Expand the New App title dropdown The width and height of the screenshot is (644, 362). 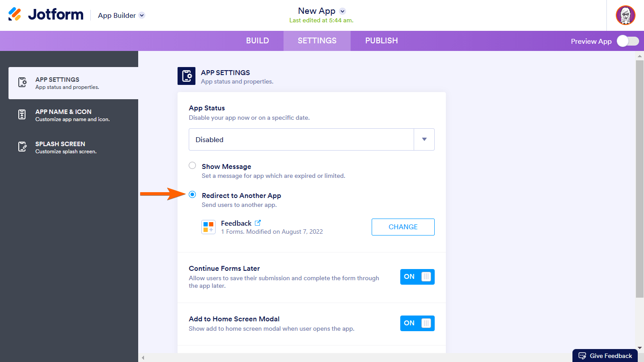click(x=343, y=11)
